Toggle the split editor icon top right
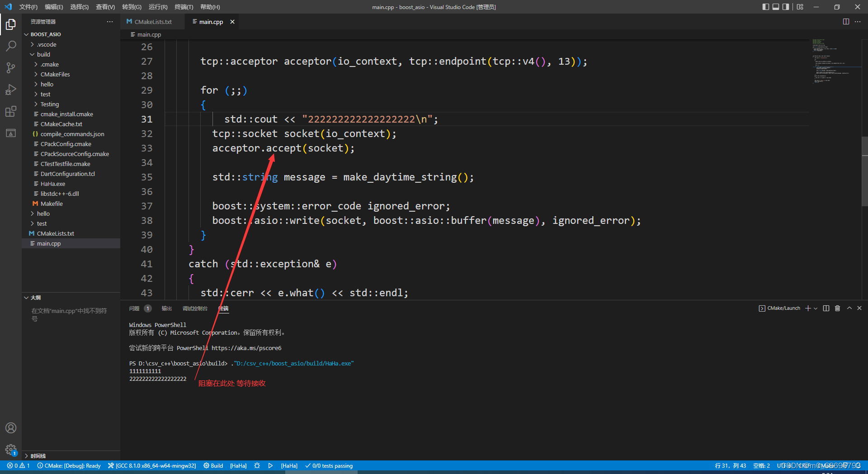868x474 pixels. tap(846, 21)
